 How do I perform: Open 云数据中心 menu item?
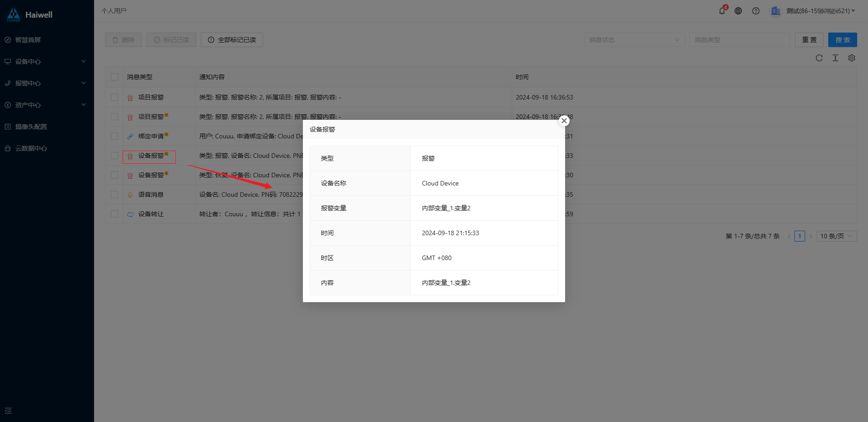pos(47,148)
